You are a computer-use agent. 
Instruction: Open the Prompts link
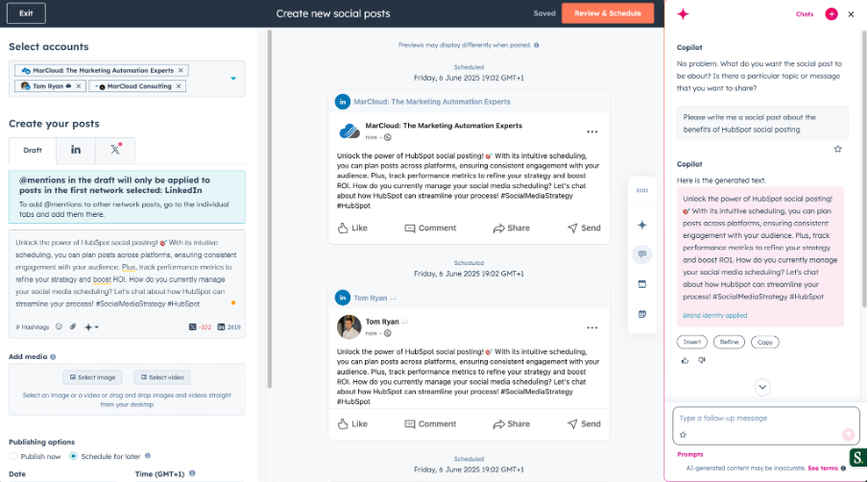tap(689, 454)
